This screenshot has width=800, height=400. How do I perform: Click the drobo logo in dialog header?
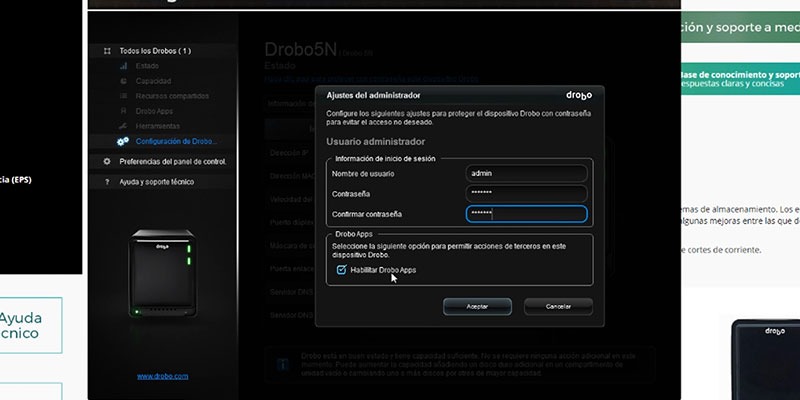click(579, 95)
